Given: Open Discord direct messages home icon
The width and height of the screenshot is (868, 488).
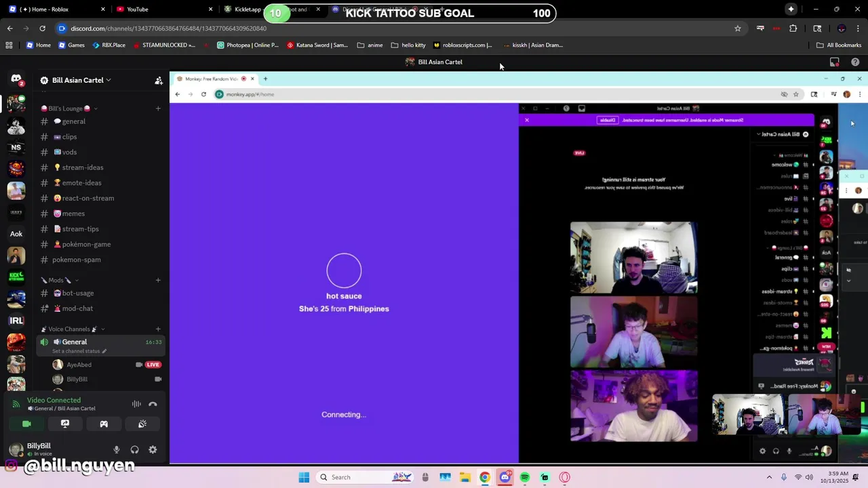Looking at the screenshot, I should click(16, 80).
